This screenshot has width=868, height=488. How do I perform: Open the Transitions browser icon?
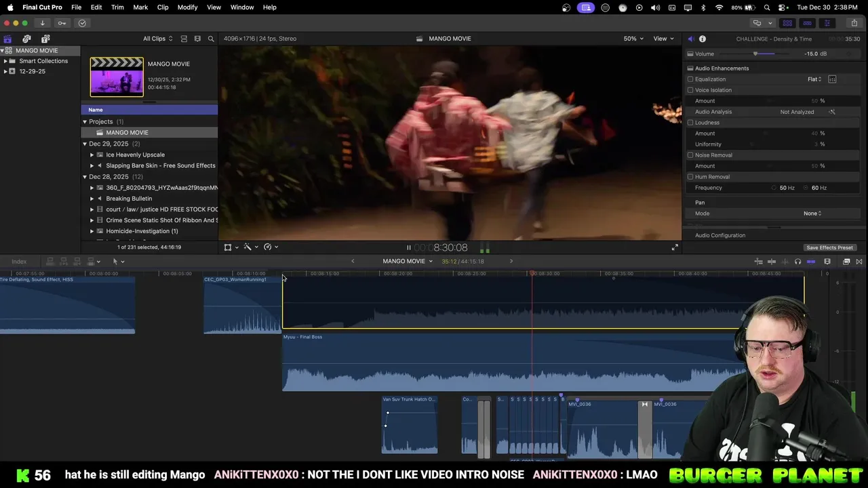(859, 262)
